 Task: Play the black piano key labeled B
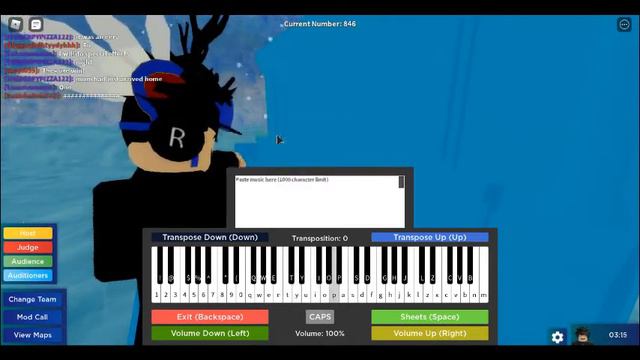click(470, 265)
